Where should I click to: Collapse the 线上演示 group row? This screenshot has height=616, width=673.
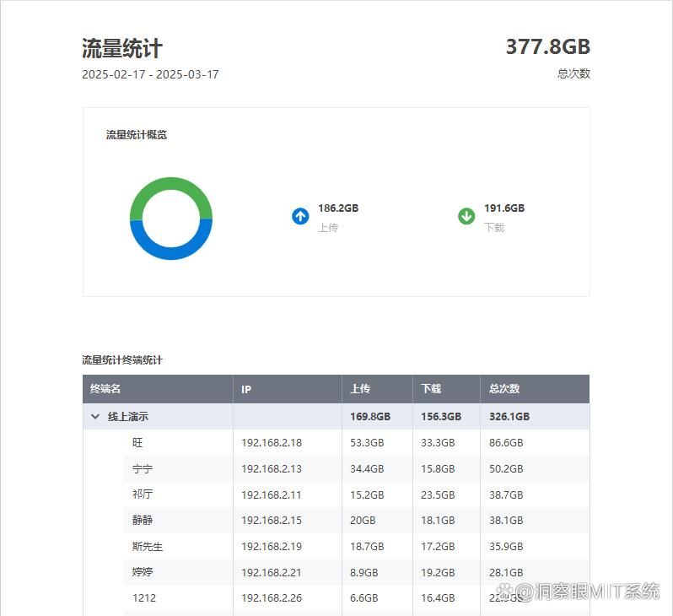(95, 416)
